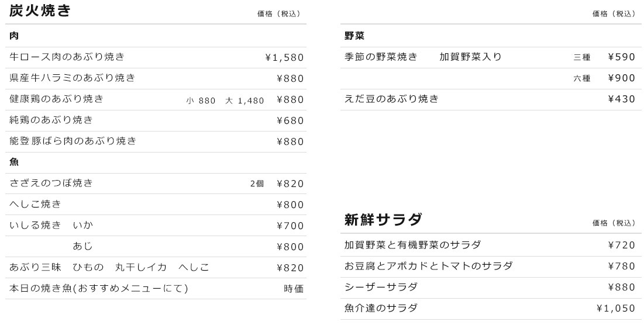The image size is (644, 332).
Task: Choose 能登豚ばら肉のあぶり焼き
Action: coord(73,141)
